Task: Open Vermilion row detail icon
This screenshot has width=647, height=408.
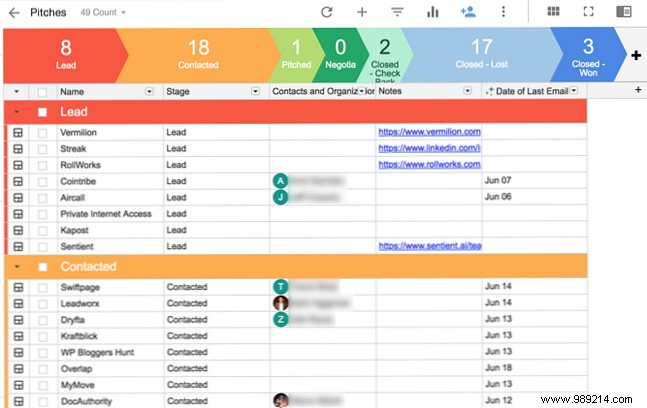Action: (18, 132)
